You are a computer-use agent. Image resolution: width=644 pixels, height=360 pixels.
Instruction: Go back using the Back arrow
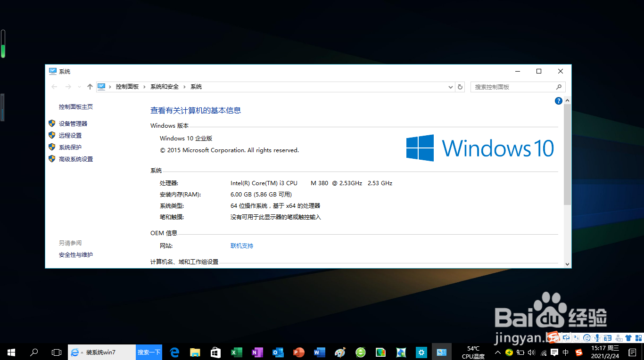(x=55, y=87)
